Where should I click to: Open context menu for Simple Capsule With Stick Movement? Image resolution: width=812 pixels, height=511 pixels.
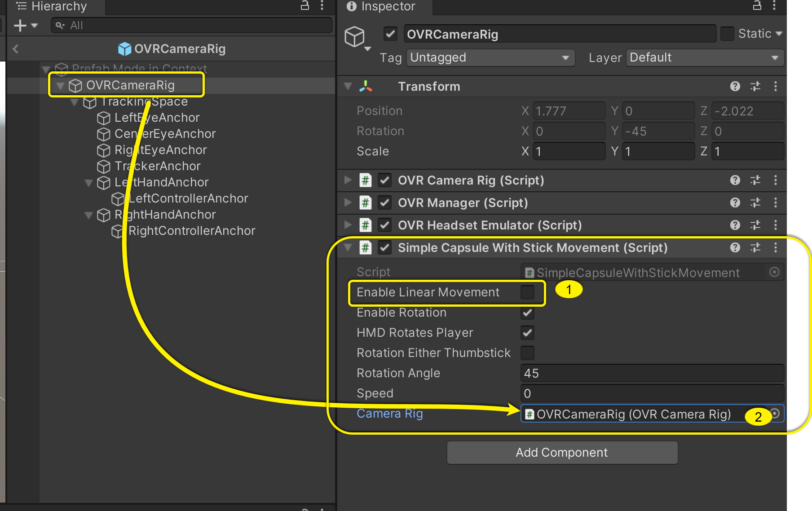click(x=776, y=247)
